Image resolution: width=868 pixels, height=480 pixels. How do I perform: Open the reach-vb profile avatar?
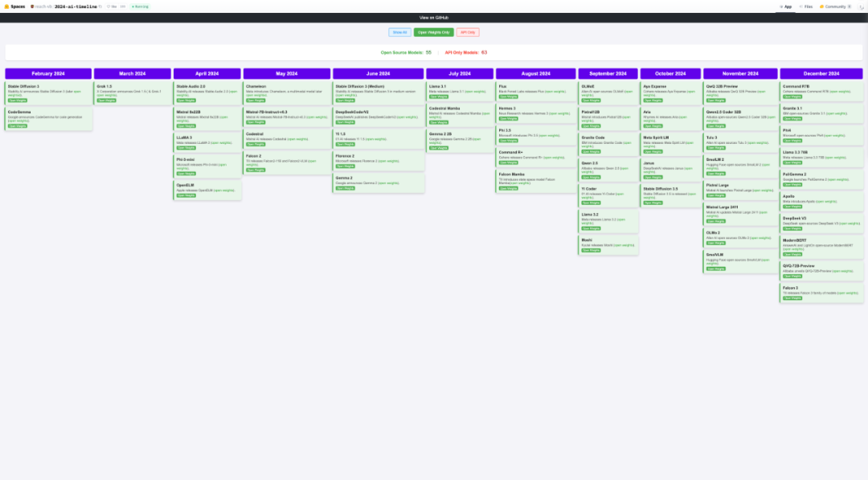click(32, 6)
